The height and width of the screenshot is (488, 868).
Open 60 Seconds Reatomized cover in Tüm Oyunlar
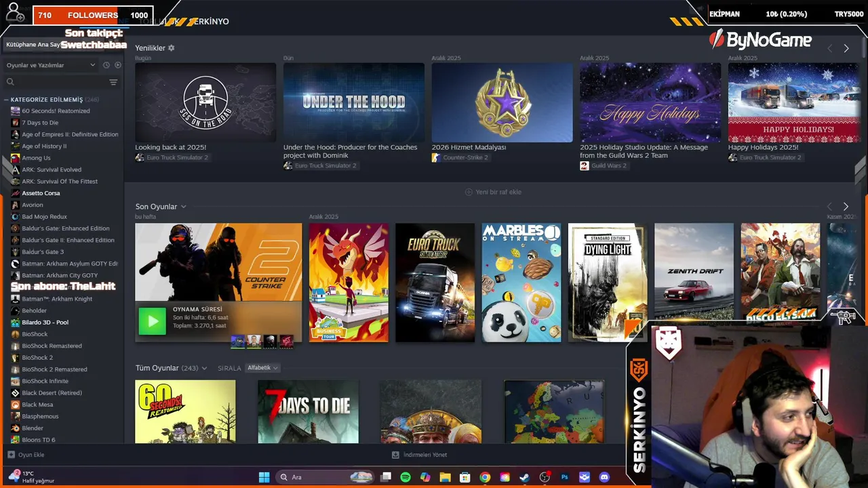click(185, 411)
